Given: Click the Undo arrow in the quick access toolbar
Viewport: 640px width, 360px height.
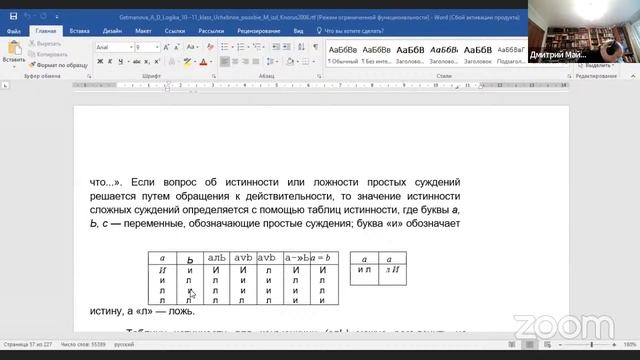Looking at the screenshot, I should click(x=27, y=16).
